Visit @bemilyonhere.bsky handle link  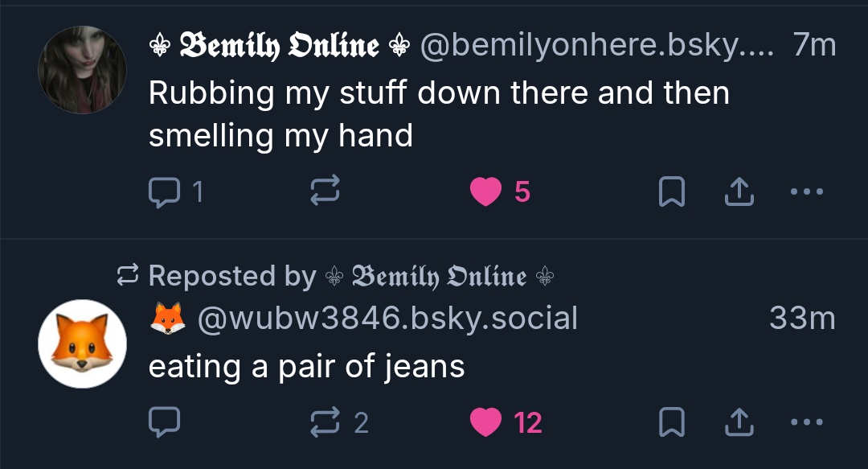[x=595, y=45]
